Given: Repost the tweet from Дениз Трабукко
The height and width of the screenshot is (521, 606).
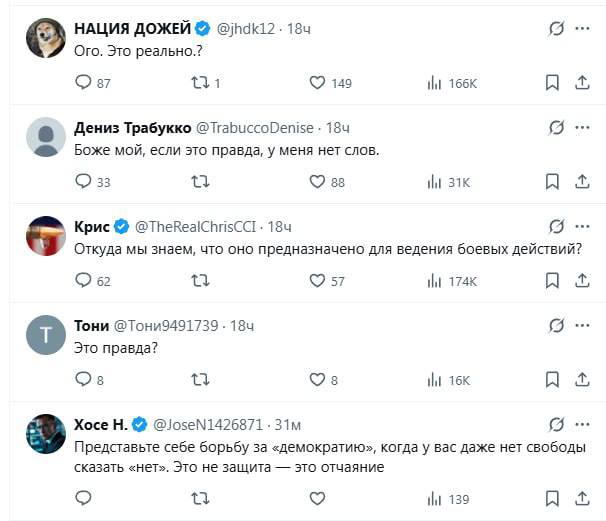Looking at the screenshot, I should [x=200, y=182].
